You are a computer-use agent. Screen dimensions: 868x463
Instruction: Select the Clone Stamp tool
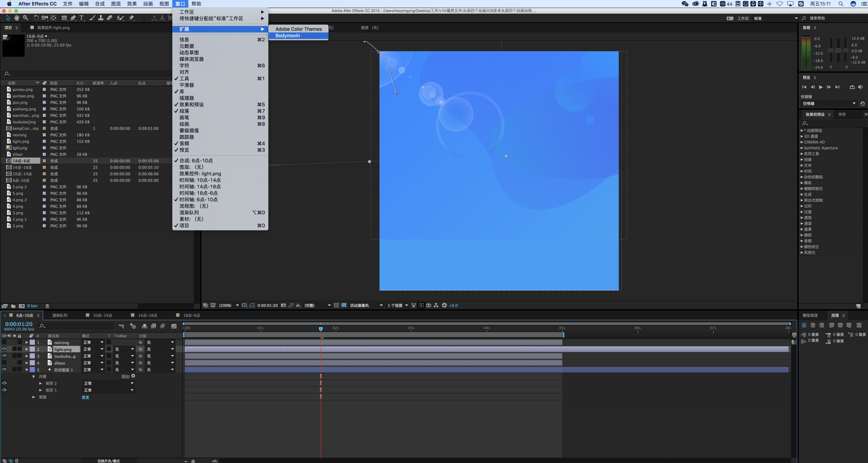click(x=101, y=18)
